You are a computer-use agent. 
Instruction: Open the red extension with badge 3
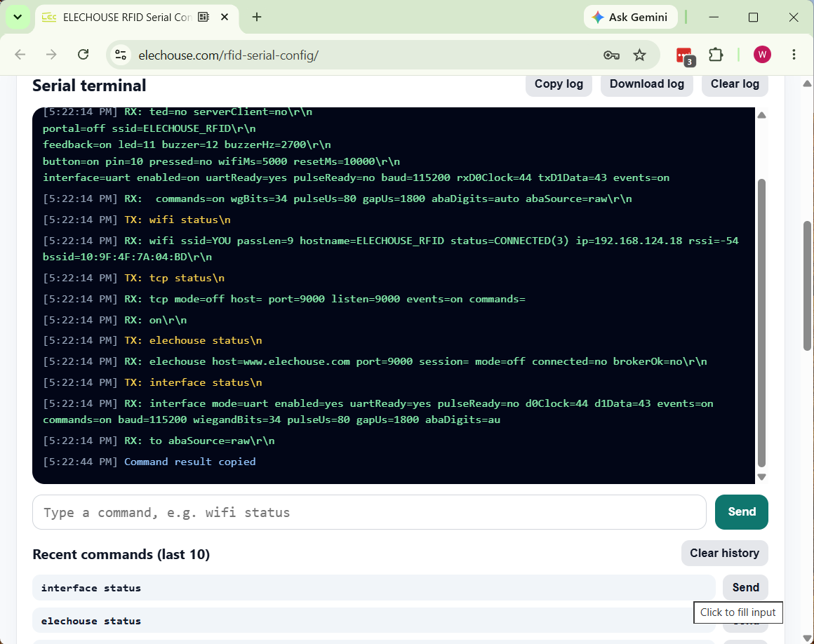pyautogui.click(x=686, y=55)
